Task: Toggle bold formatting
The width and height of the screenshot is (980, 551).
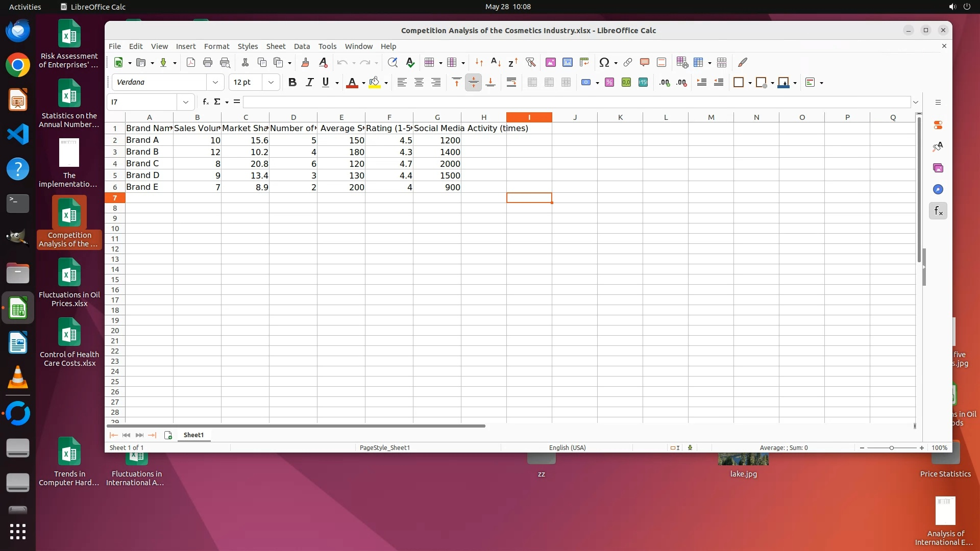Action: [292, 83]
